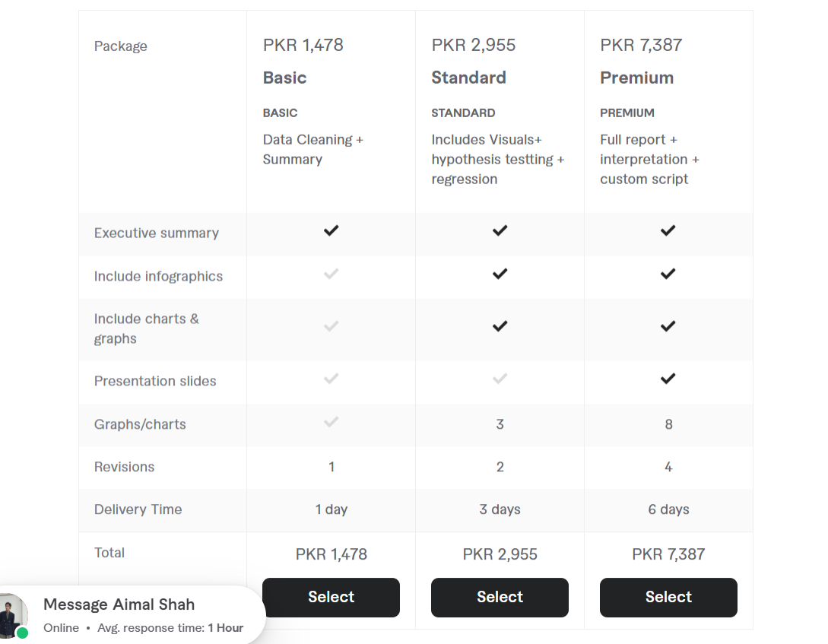The image size is (828, 644).
Task: Click the Basic package PKR 1,478 price
Action: [303, 45]
